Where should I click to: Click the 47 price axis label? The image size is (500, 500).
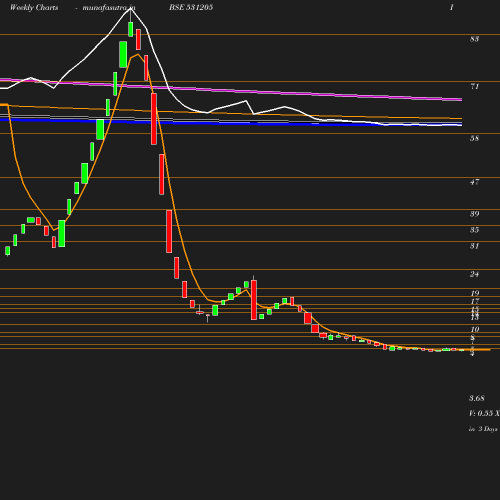coord(474,182)
